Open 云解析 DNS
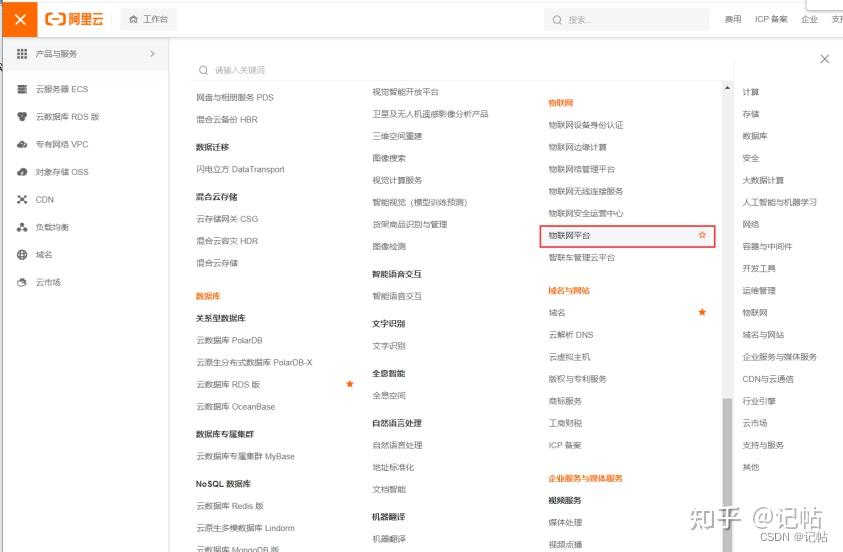The height and width of the screenshot is (552, 843). (x=570, y=334)
